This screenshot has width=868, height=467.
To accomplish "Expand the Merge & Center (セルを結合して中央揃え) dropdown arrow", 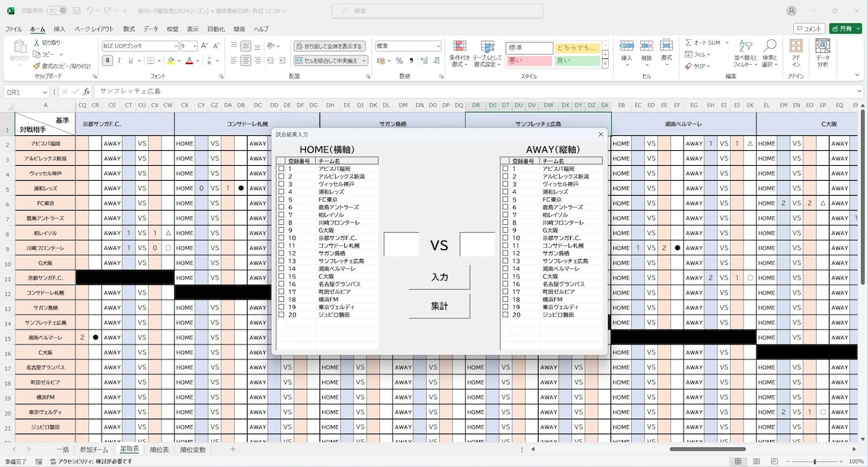I will [364, 61].
